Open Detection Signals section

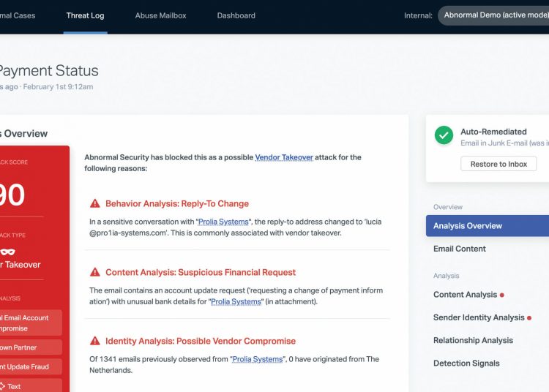click(x=466, y=363)
